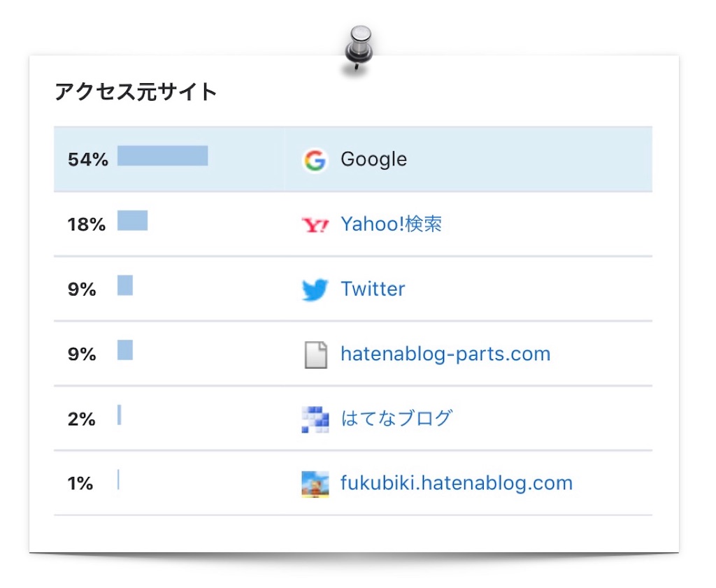Click the Twitter bird icon

click(x=315, y=289)
